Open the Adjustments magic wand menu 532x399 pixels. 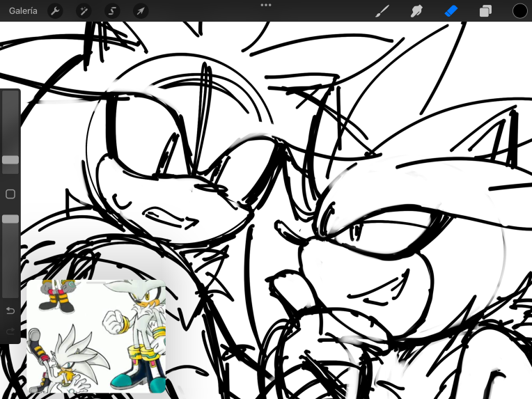point(84,11)
